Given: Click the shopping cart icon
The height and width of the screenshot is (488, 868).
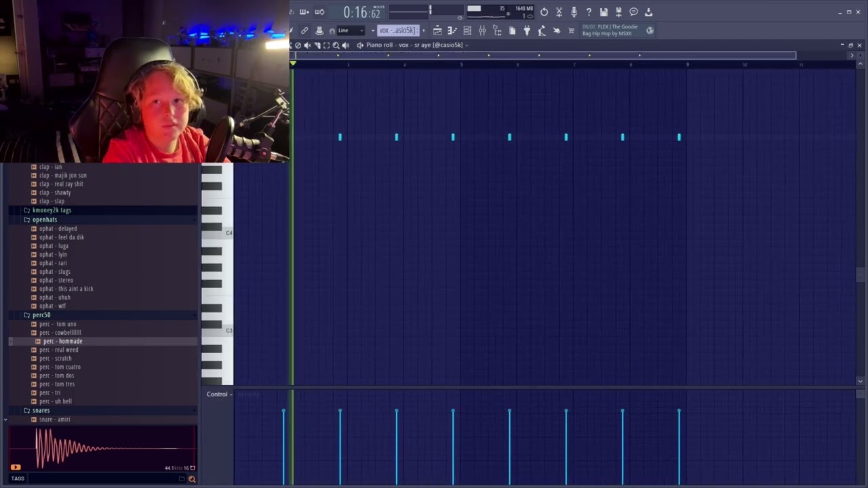Looking at the screenshot, I should 571,30.
